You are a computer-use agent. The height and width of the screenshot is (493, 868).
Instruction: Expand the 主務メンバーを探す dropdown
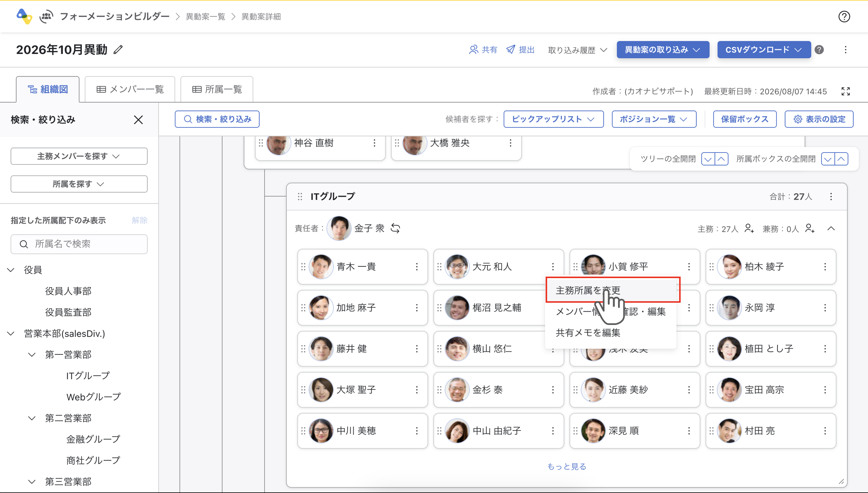79,156
